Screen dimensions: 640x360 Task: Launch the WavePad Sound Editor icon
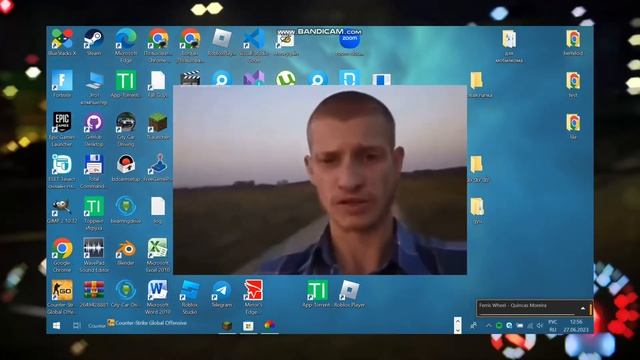click(94, 255)
